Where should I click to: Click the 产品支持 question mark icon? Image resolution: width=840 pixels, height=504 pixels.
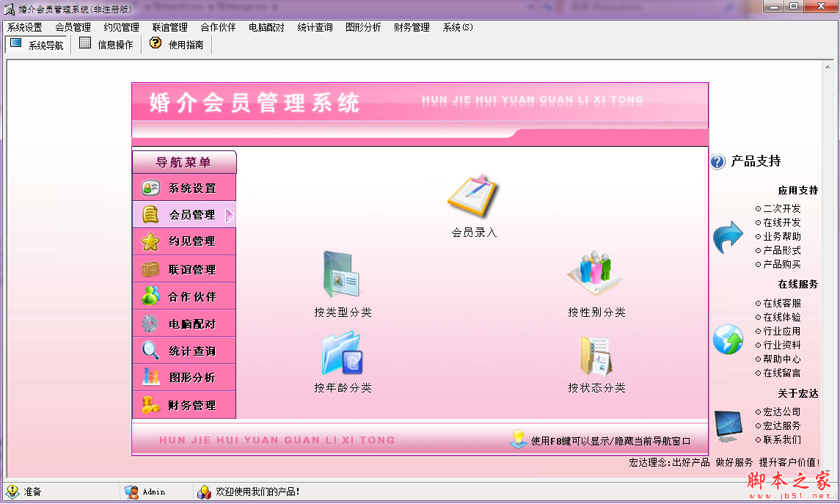tap(718, 161)
